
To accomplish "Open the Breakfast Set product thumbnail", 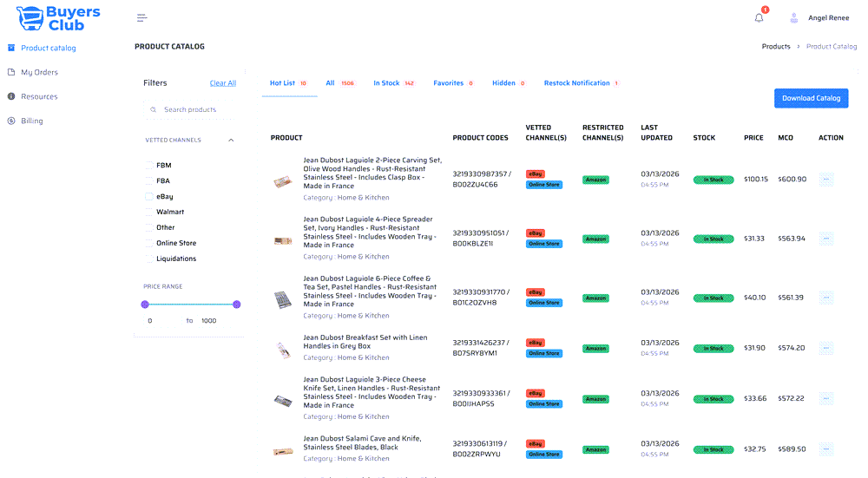I will [x=283, y=350].
